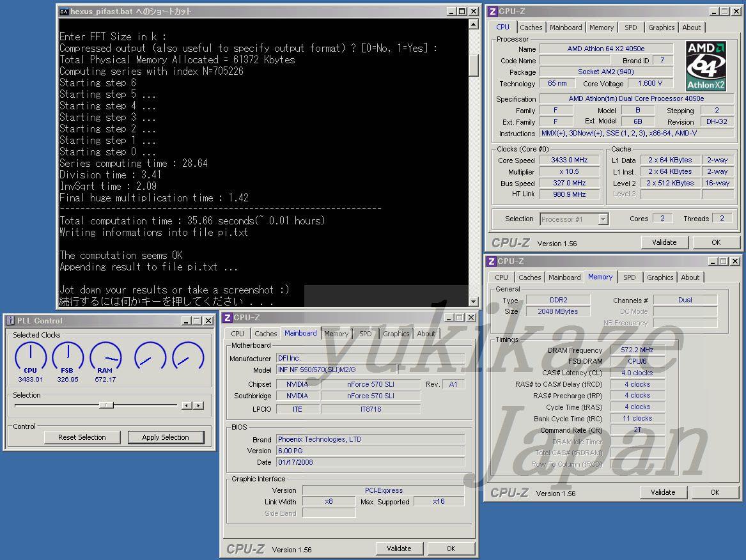Screen dimensions: 746x560
Task: Click the PLL Control title bar icon
Action: [x=10, y=321]
